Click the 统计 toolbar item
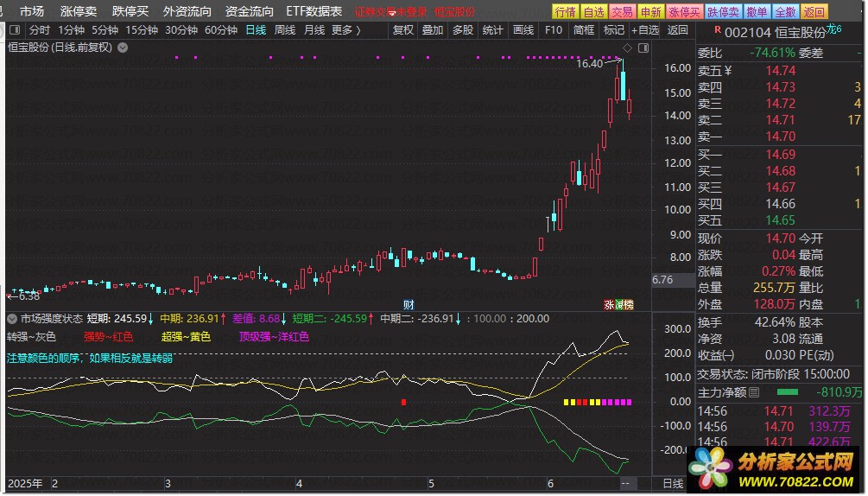 [492, 30]
